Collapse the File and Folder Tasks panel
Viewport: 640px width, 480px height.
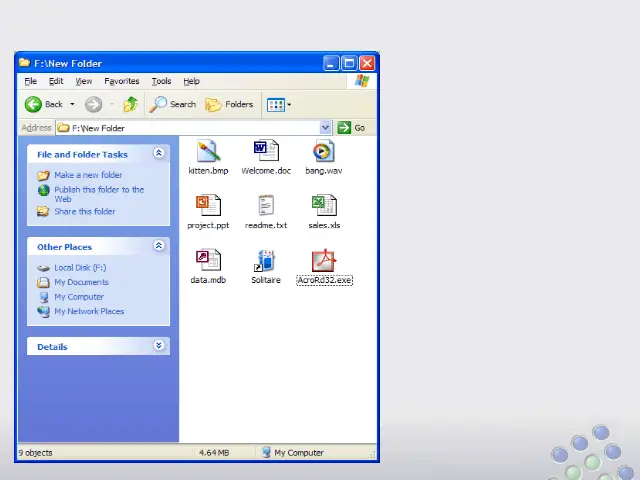[x=158, y=154]
